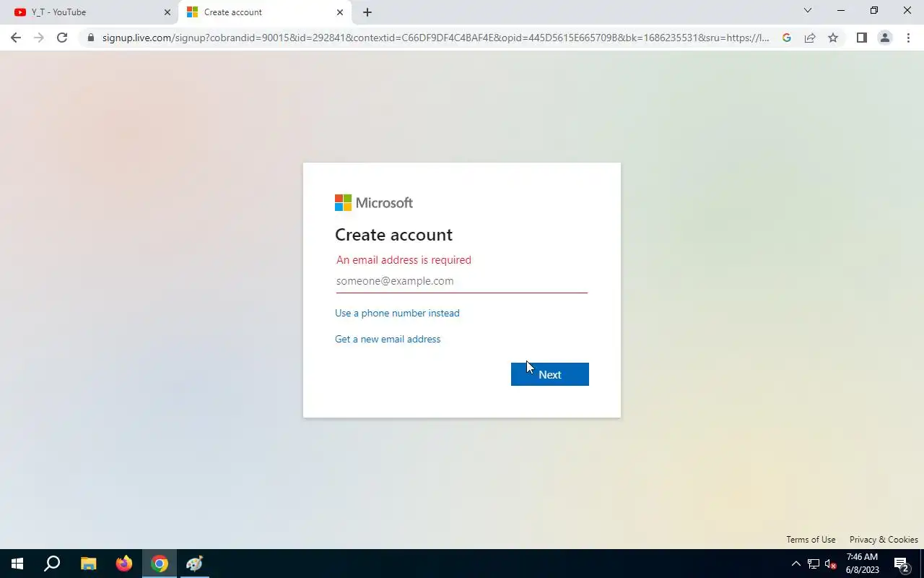Minimize the Chrome window

(841, 11)
